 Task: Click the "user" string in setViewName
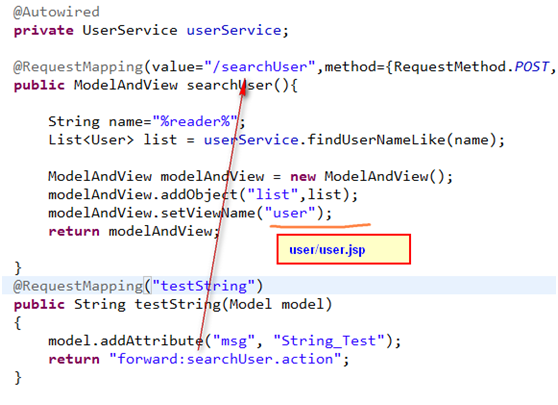click(x=290, y=213)
